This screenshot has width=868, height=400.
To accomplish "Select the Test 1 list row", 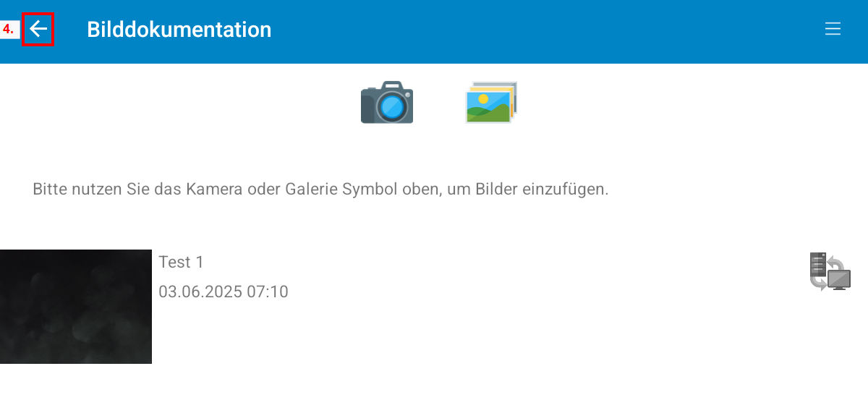I will (434, 306).
